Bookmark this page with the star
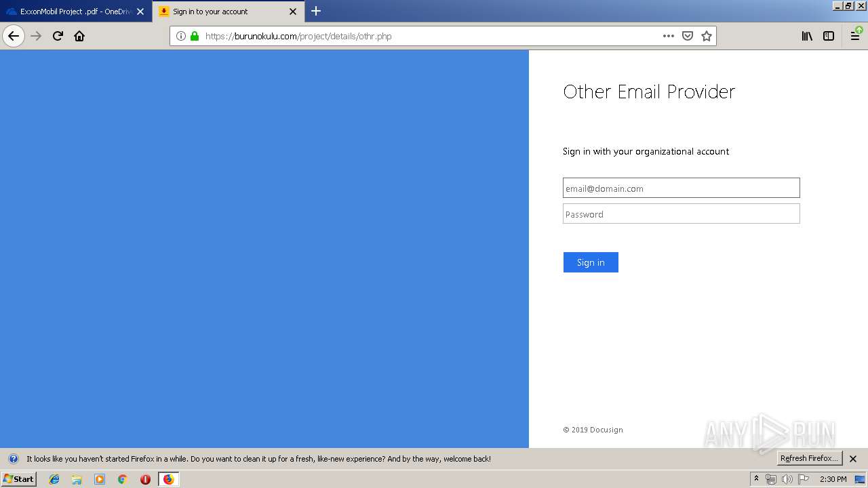868x488 pixels. tap(707, 36)
